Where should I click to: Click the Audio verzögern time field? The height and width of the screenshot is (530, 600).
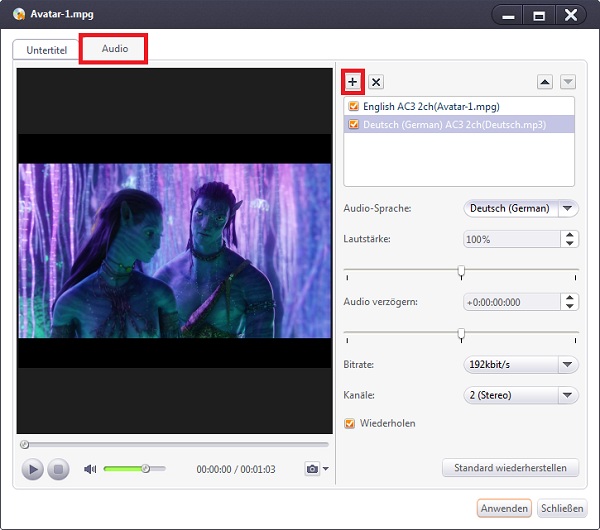(512, 302)
